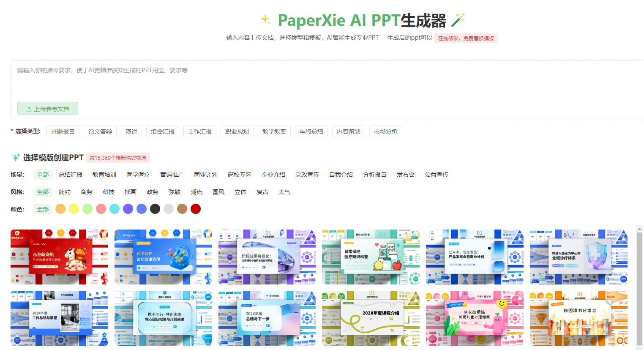Select the orange color swatch
The image size is (644, 350).
tap(60, 209)
